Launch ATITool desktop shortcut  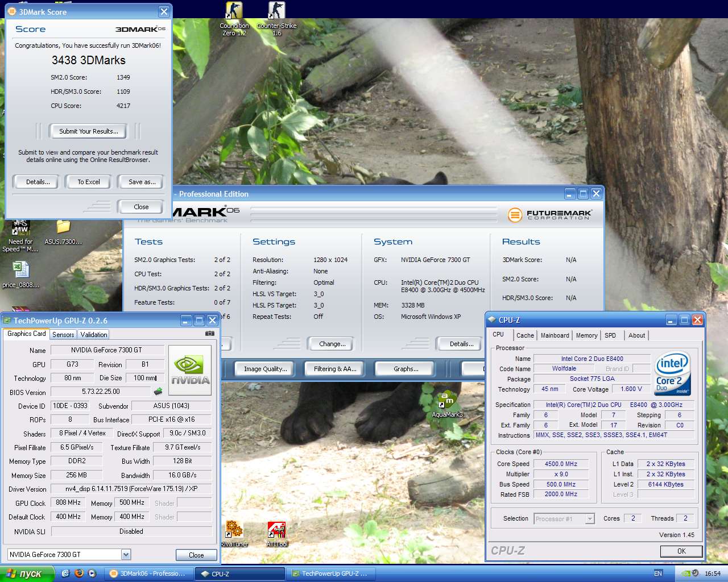(277, 534)
